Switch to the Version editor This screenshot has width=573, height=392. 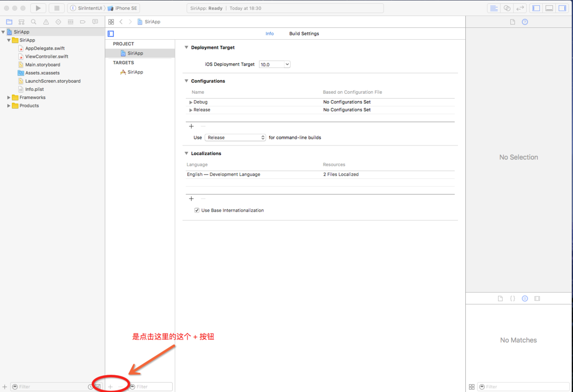click(520, 8)
